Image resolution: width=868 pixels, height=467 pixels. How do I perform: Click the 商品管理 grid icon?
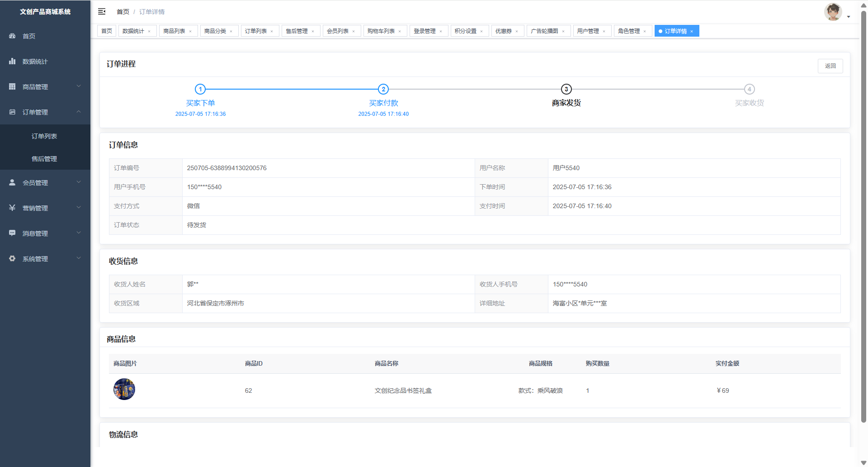click(12, 86)
